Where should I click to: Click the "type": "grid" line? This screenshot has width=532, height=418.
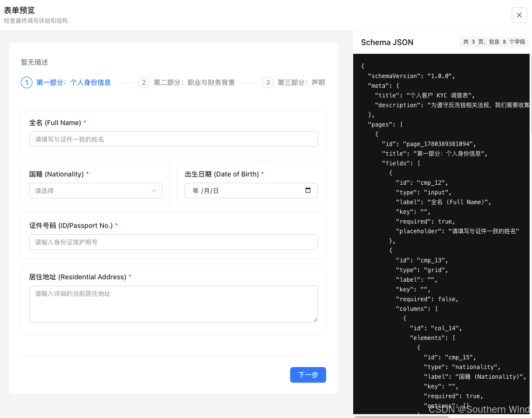[422, 270]
